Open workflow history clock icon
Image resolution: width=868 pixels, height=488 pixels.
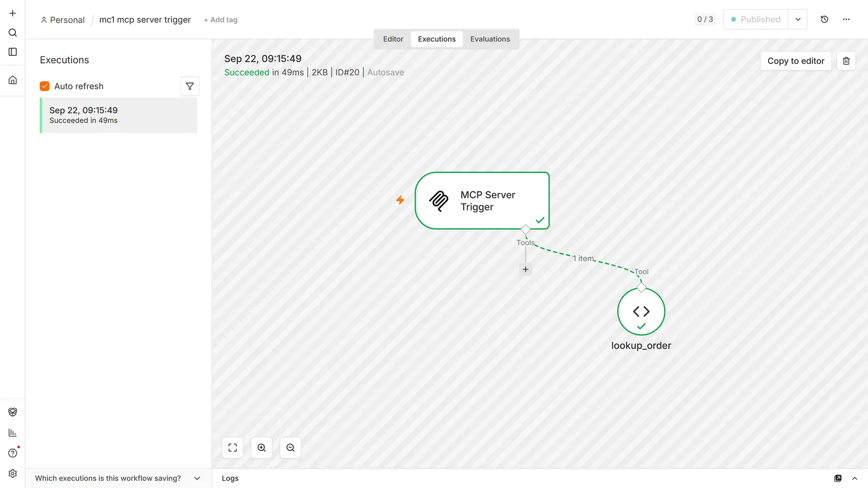(x=825, y=20)
